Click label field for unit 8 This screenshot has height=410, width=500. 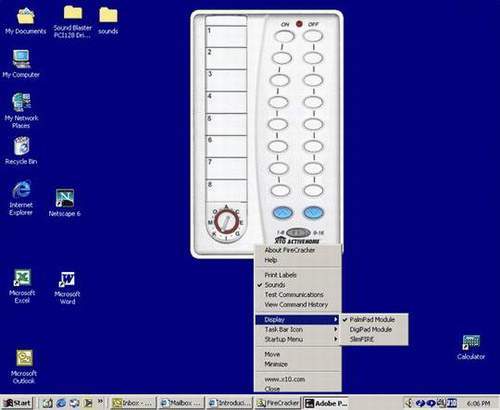(226, 191)
